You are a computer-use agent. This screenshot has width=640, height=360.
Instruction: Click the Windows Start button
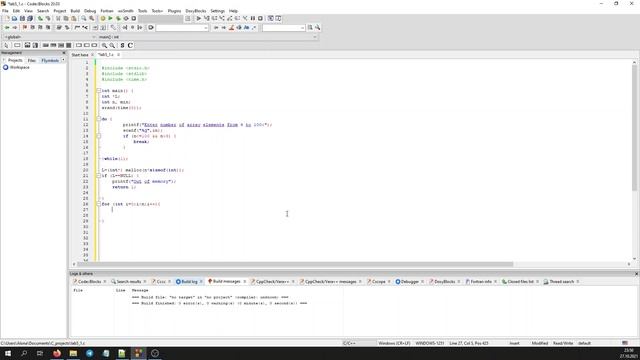[8, 353]
